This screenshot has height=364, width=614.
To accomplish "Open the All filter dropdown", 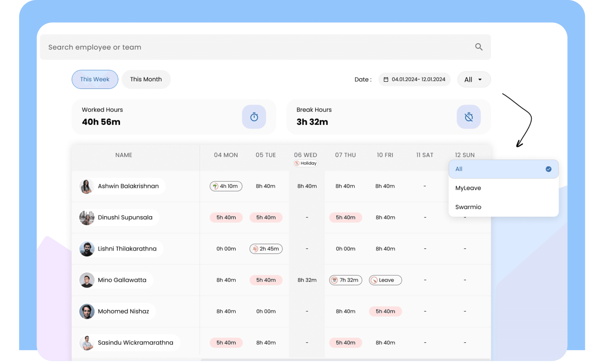I will [x=474, y=79].
